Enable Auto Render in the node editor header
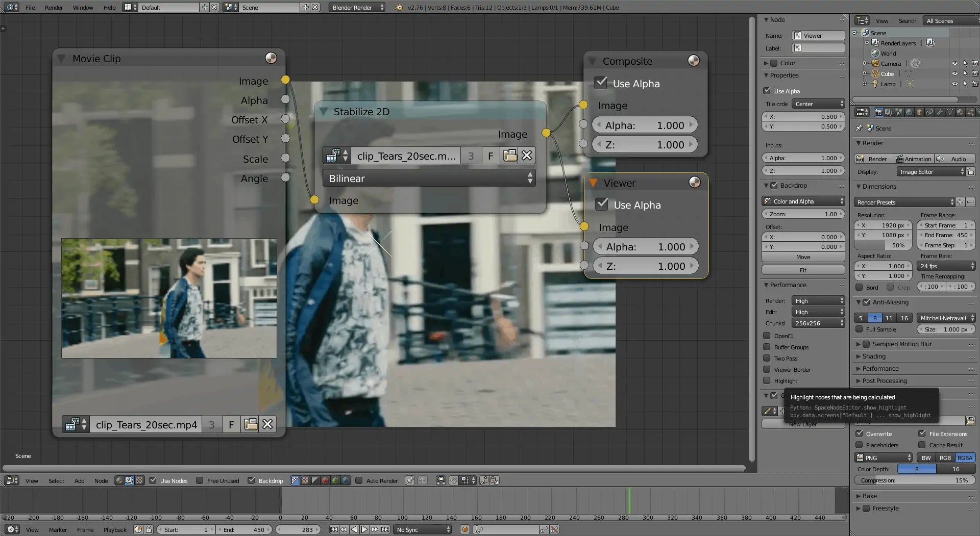 point(359,480)
